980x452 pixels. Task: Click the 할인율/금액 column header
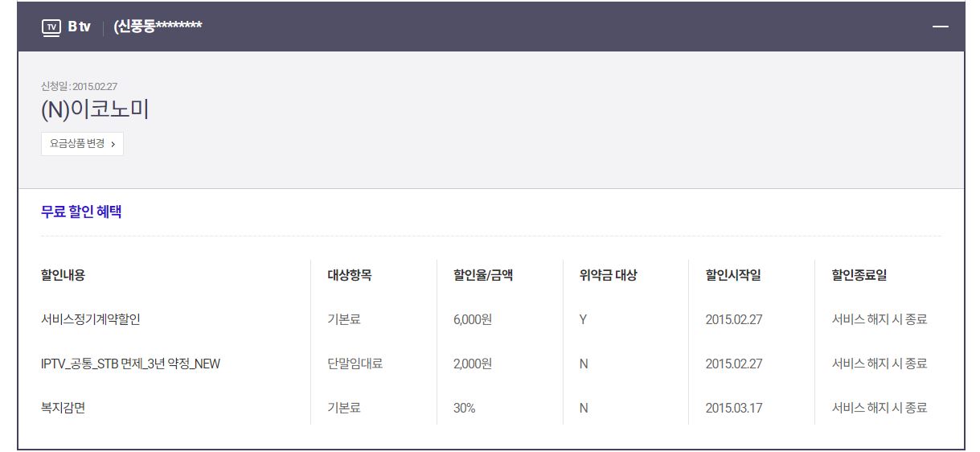tap(482, 275)
